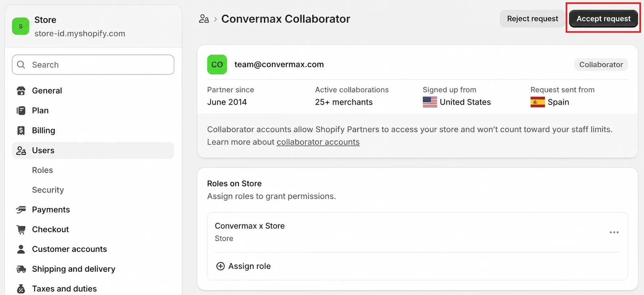Click the Roles on Store heading

click(x=234, y=183)
